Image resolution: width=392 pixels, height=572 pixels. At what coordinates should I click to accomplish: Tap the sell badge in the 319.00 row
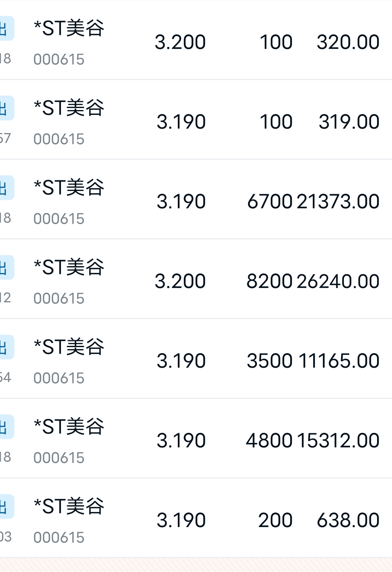click(x=6, y=108)
